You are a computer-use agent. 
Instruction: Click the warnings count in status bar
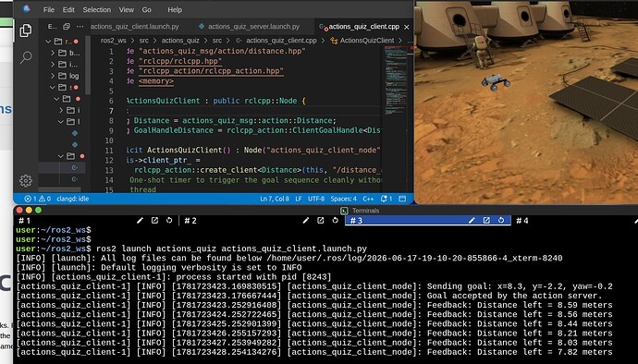pos(44,199)
